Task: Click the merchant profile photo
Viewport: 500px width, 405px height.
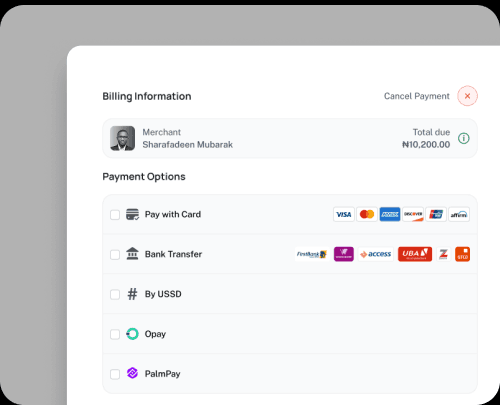Action: pyautogui.click(x=123, y=138)
